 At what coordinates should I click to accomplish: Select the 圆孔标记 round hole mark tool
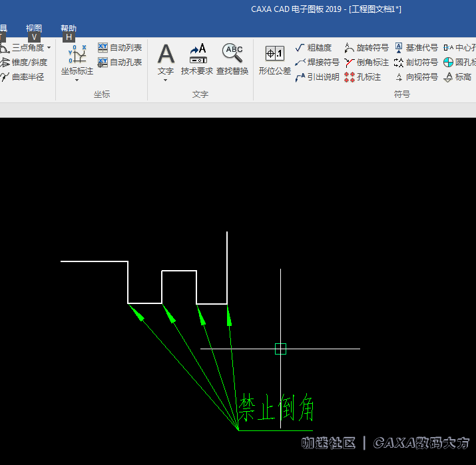459,62
